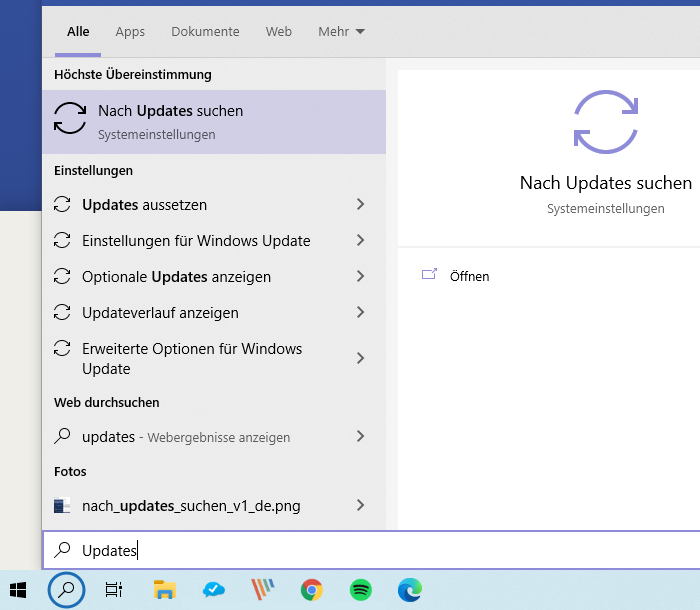
Task: Click the sync icon beside Optionale Updates anzeigen
Action: (x=62, y=276)
